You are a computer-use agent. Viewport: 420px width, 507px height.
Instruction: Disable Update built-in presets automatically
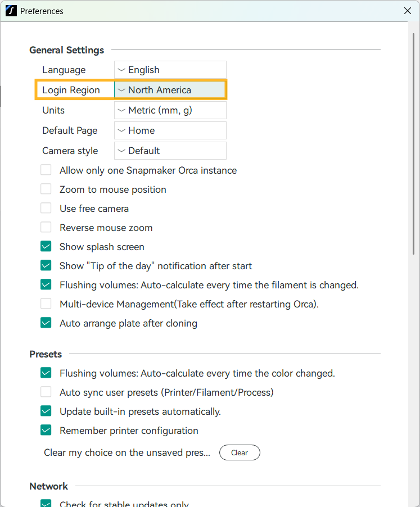pyautogui.click(x=46, y=411)
